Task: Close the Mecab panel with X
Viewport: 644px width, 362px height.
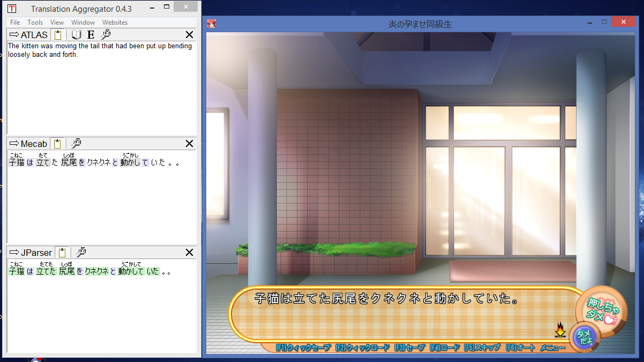Action: point(189,144)
